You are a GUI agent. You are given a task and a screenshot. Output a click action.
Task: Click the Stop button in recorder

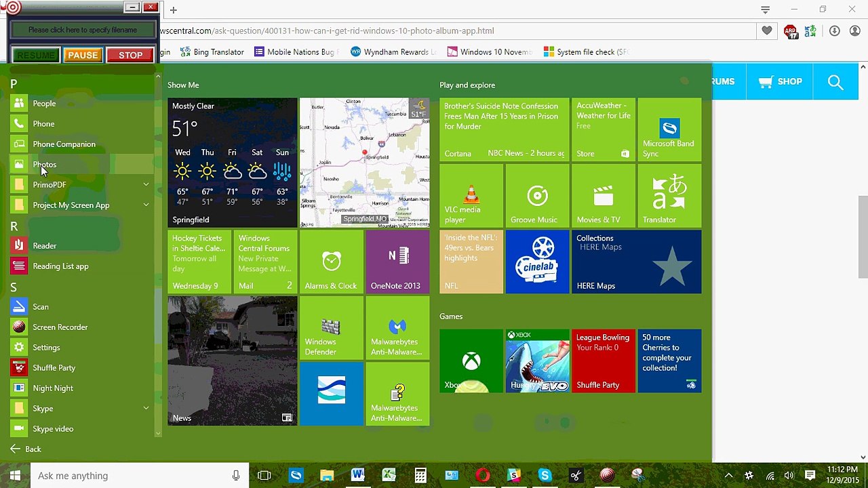130,56
